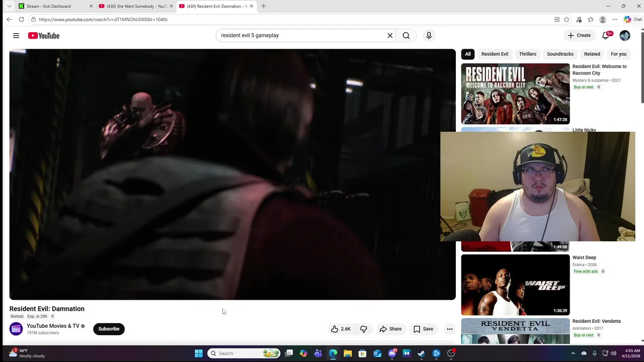
Task: Go to the YouTube home logo
Action: point(44,36)
